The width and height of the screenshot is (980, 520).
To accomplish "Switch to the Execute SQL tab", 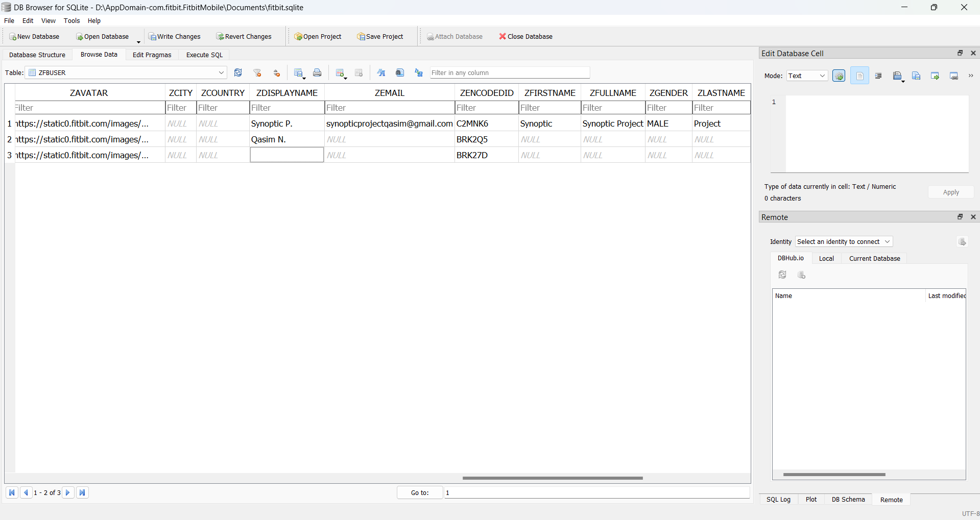I will click(x=204, y=55).
